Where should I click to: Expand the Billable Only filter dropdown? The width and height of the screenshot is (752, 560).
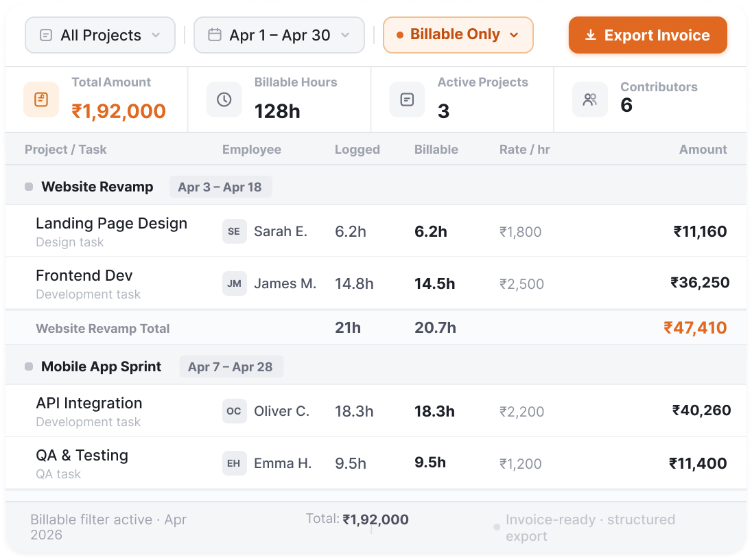458,35
